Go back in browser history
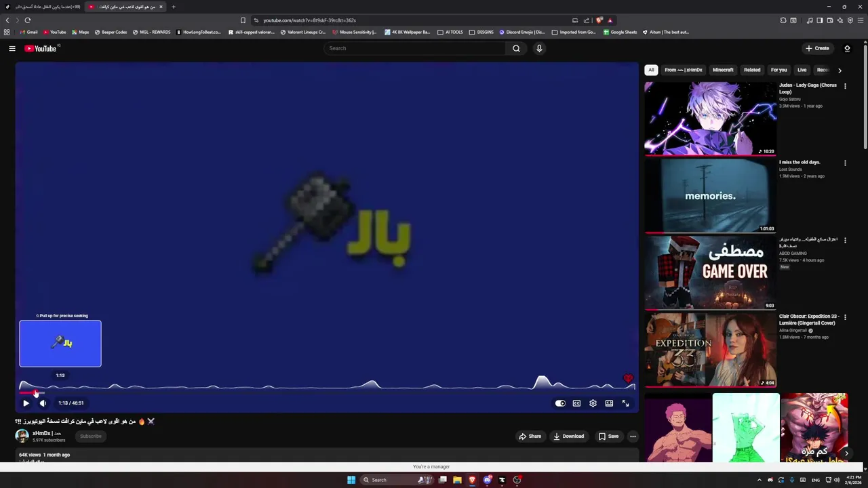The width and height of the screenshot is (868, 488). coord(7,20)
